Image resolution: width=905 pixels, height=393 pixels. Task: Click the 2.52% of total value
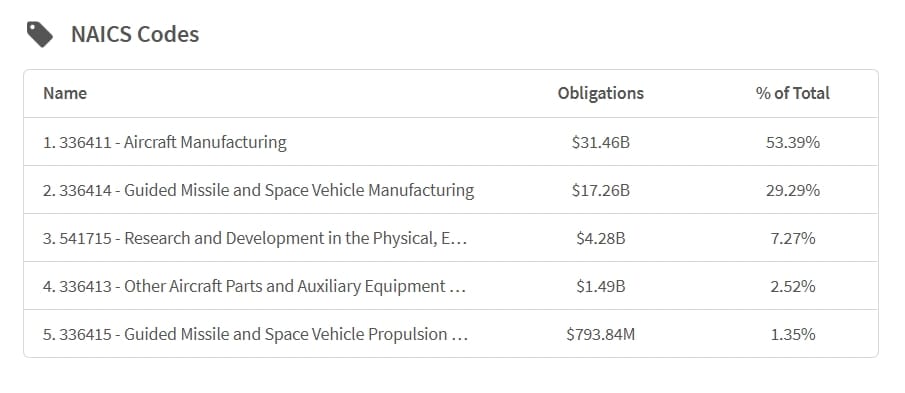coord(792,286)
